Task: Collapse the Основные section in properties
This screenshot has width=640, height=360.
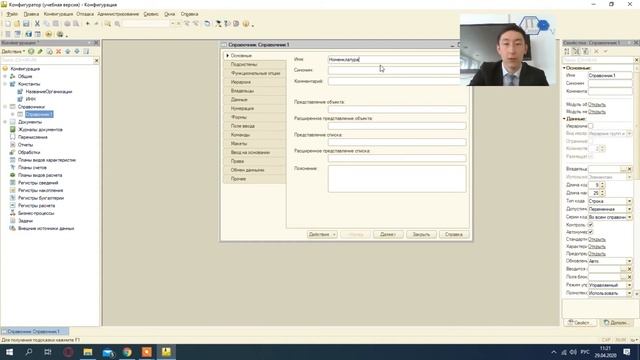Action: (564, 68)
